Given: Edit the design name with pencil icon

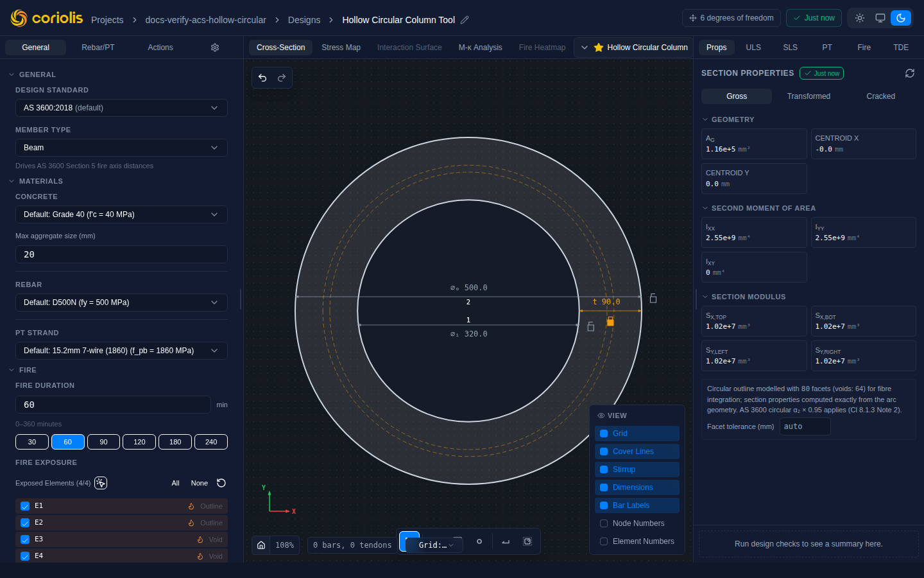Looking at the screenshot, I should [465, 20].
